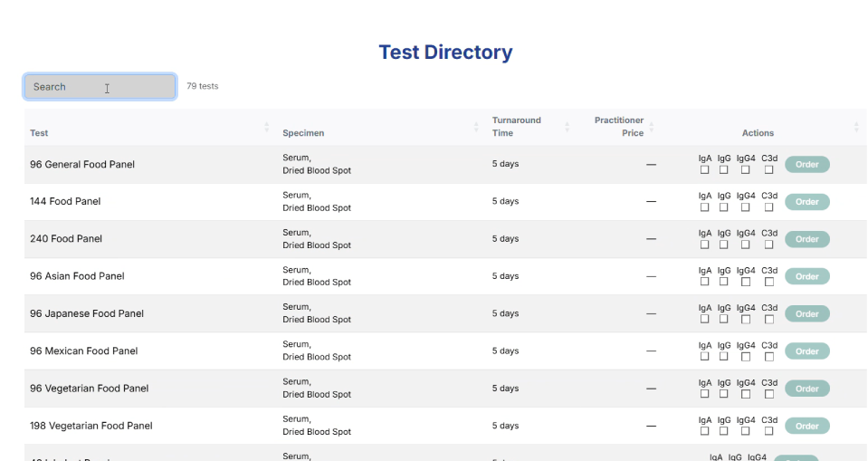This screenshot has width=868, height=461.
Task: Sort by Turnaround Time column arrows
Action: pos(567,128)
